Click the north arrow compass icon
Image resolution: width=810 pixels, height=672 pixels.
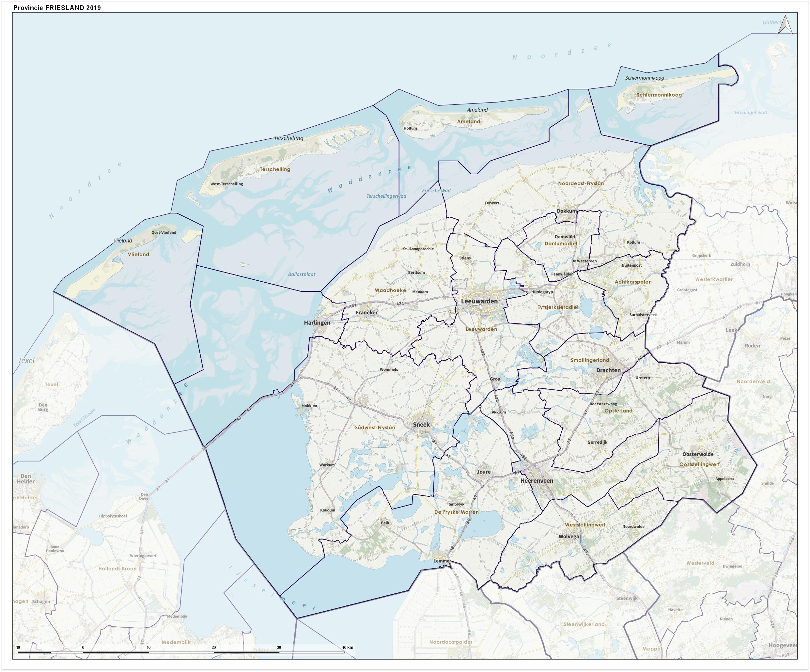pyautogui.click(x=785, y=25)
